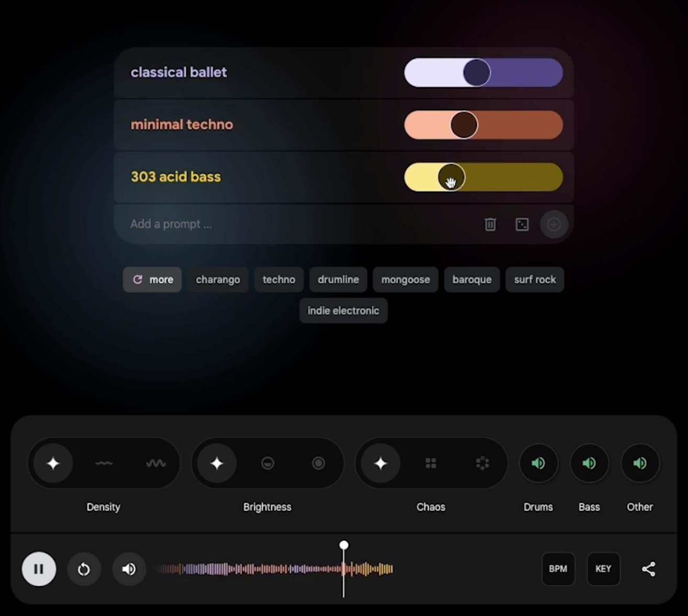Screen dimensions: 688x616
Task: Mute the master volume speaker icon
Action: pyautogui.click(x=129, y=569)
